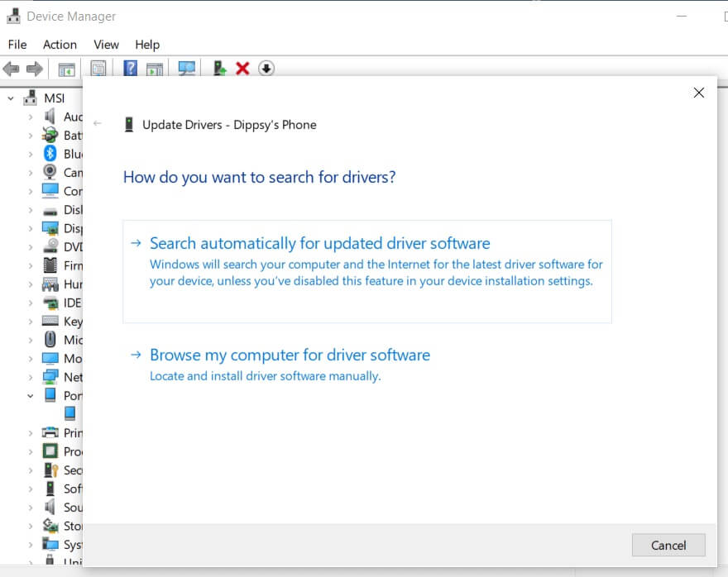Screen dimensions: 728x577
Task: Close the Update Drivers dialog
Action: 698,93
